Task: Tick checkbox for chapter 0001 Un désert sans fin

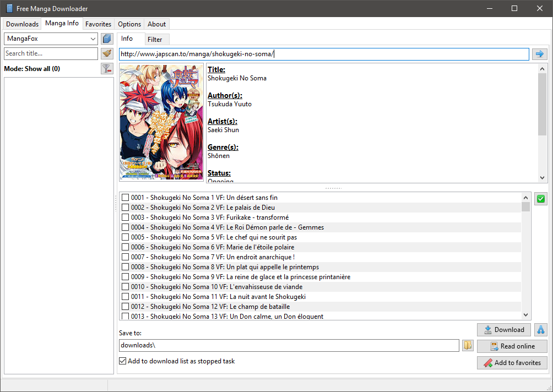Action: (x=125, y=198)
